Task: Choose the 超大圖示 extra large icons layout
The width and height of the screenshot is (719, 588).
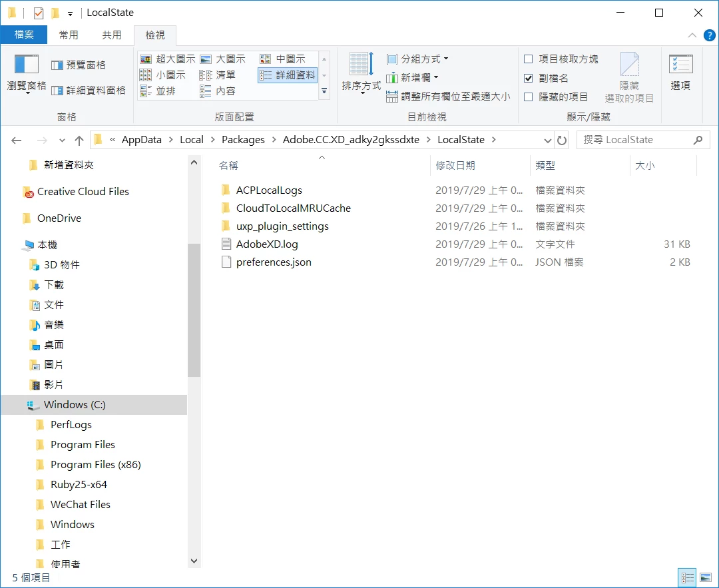Action: coord(167,59)
